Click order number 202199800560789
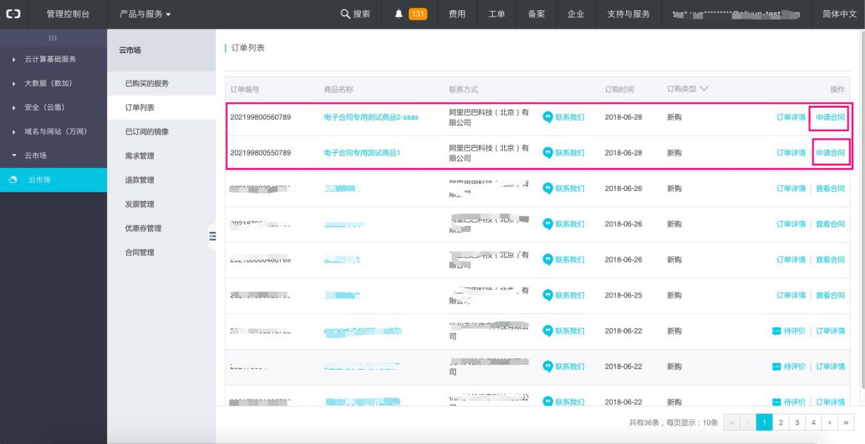Screen dimensions: 865x444 pos(260,117)
